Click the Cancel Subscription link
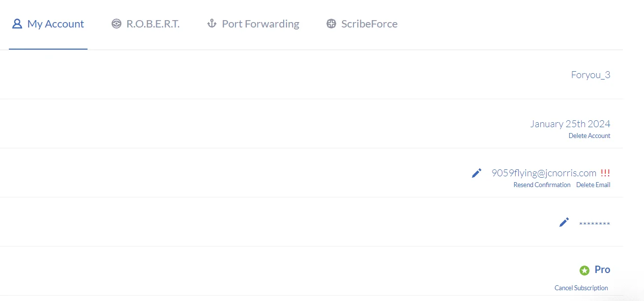Image resolution: width=644 pixels, height=301 pixels. point(581,288)
